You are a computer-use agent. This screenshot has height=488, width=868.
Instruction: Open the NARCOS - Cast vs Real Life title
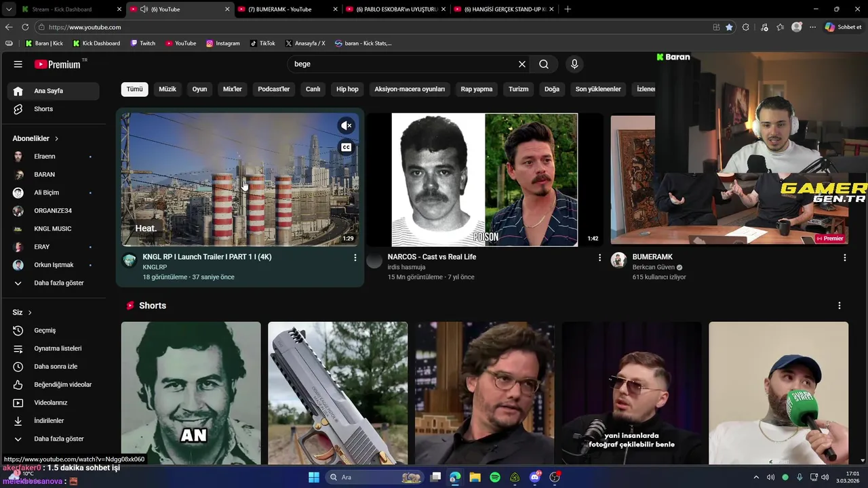point(432,257)
